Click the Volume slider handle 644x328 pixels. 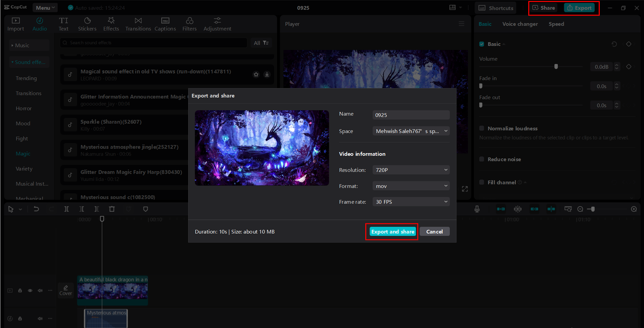click(x=556, y=66)
